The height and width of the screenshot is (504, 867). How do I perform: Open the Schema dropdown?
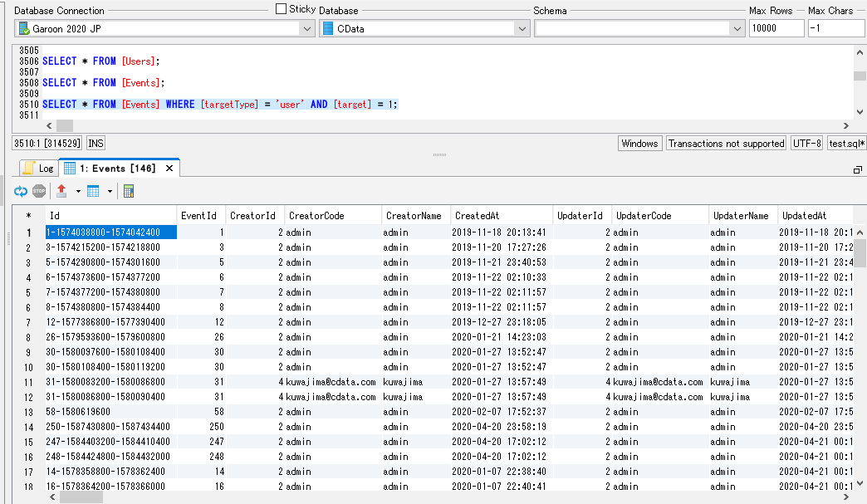(x=737, y=28)
